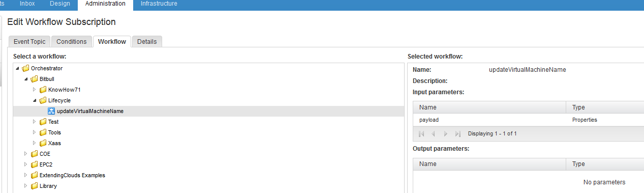Sort input parameters by Name column
Screen dimensions: 644x193
[x=489, y=107]
